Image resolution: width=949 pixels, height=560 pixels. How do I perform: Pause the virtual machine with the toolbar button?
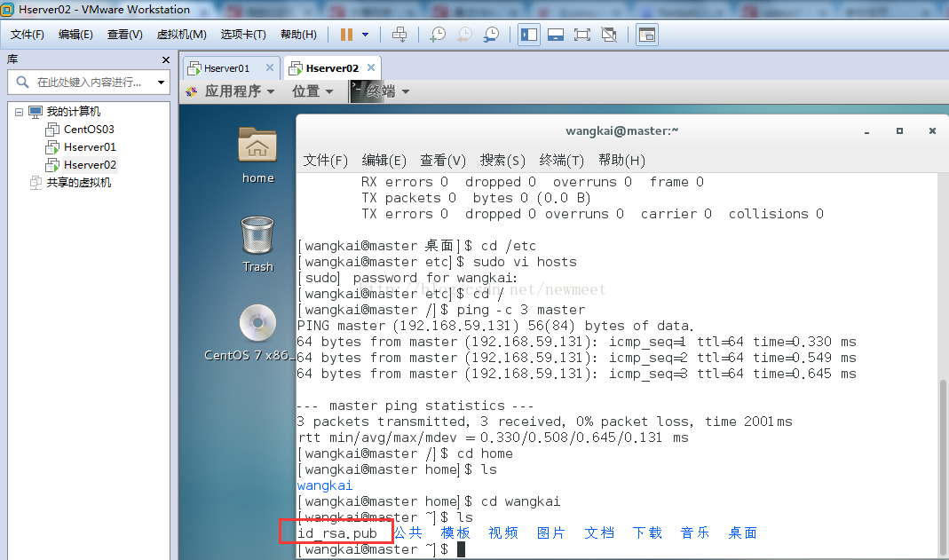346,35
